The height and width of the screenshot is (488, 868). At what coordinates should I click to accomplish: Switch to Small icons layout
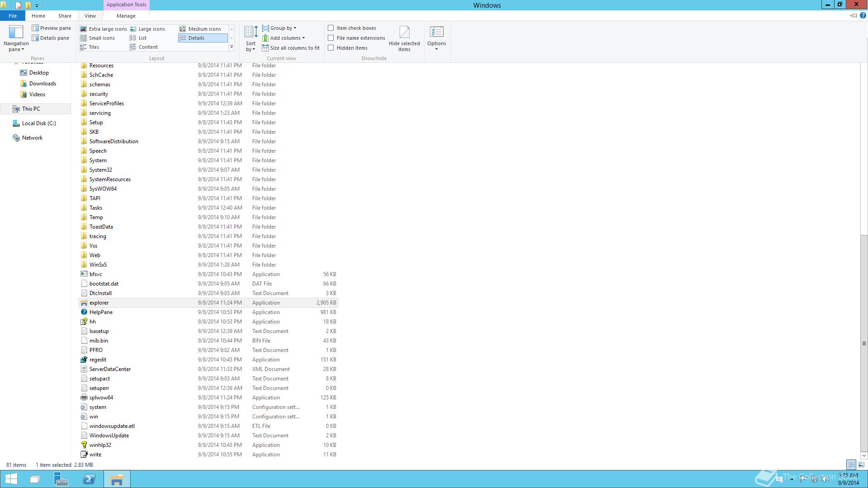[98, 38]
